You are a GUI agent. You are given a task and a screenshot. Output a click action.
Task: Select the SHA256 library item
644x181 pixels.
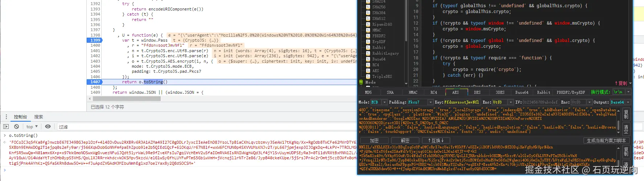[x=379, y=7]
